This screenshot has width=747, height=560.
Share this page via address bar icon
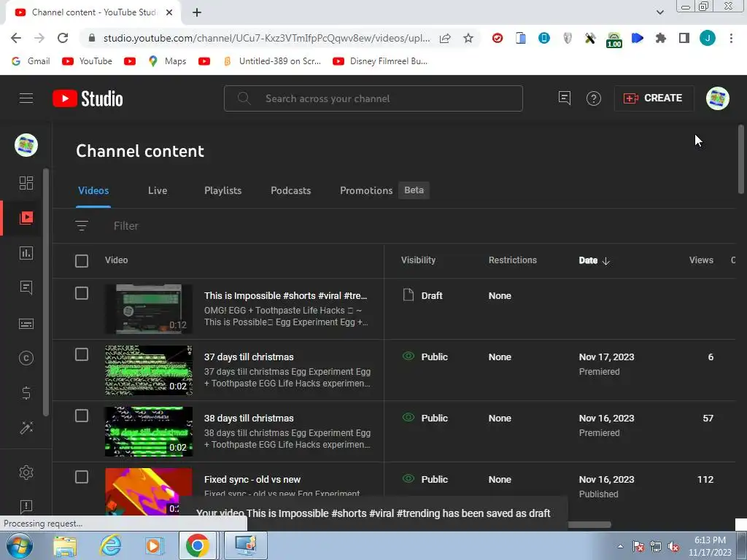[445, 38]
